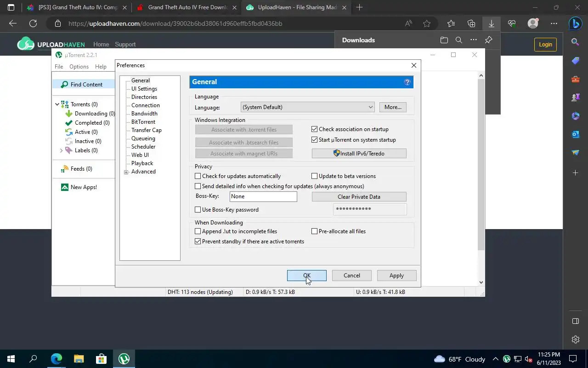Open the µTorrent Options menu
This screenshot has height=368, width=588.
[x=79, y=67]
